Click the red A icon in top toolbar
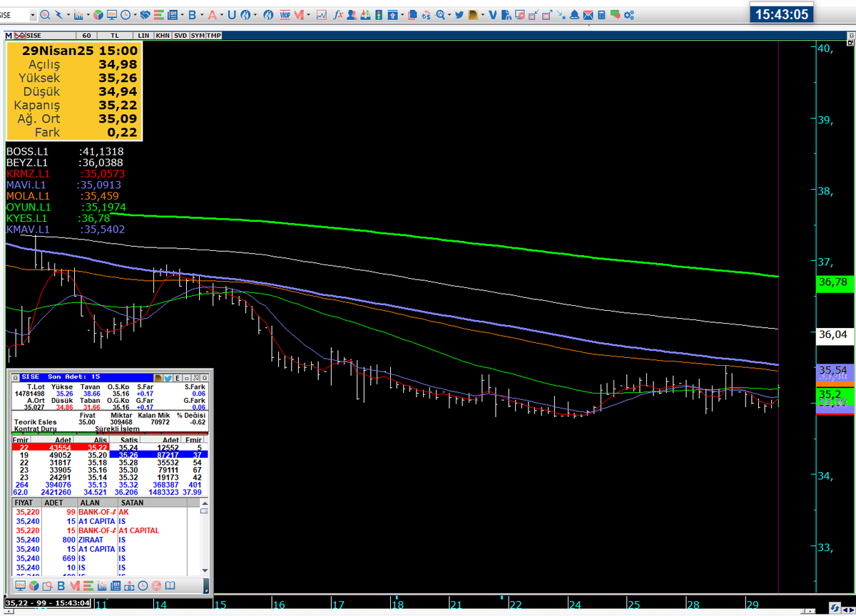The image size is (856, 616). [x=213, y=14]
